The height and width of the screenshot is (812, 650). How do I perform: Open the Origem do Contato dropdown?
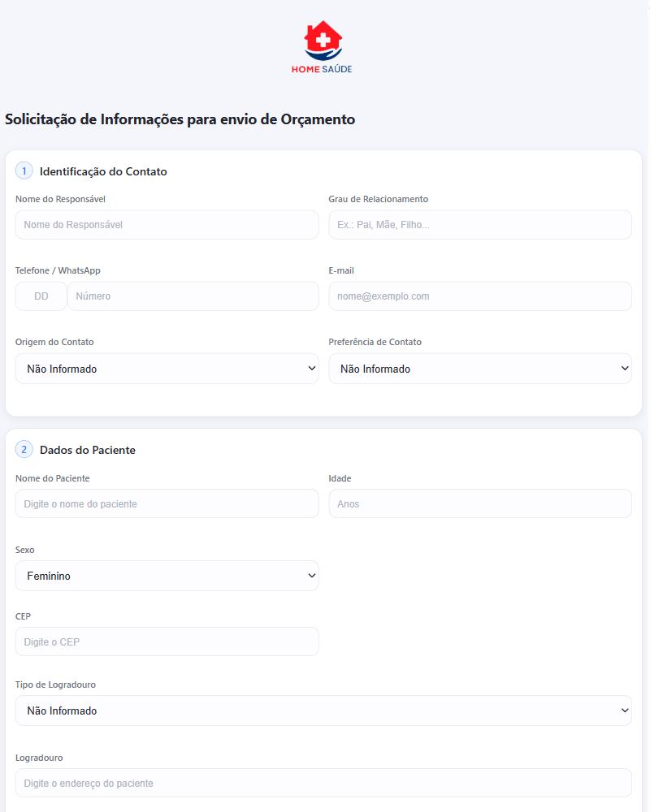[167, 369]
